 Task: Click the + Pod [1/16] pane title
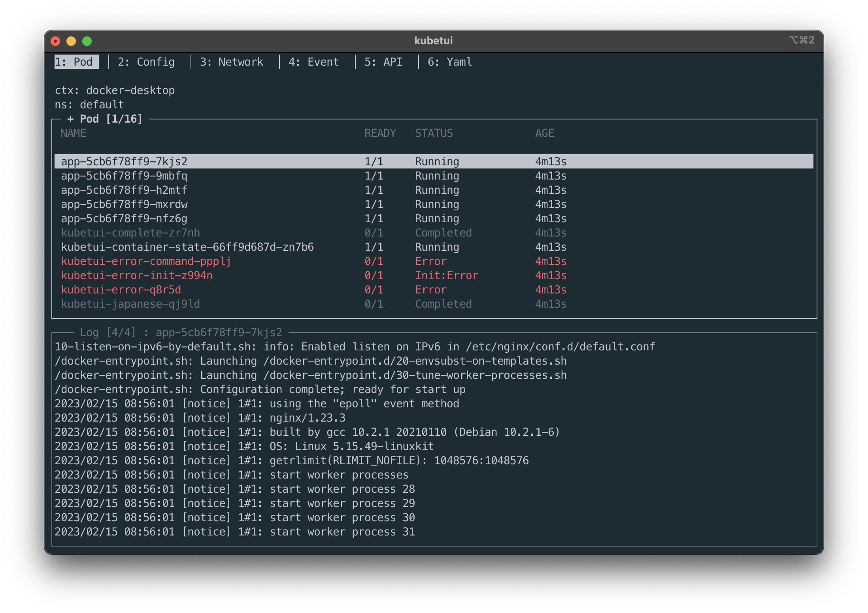[105, 119]
